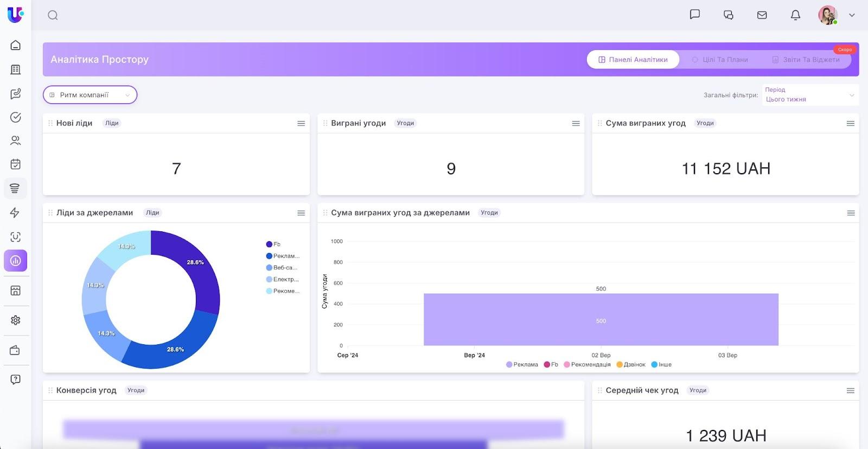Open the contacts people icon

tap(16, 141)
